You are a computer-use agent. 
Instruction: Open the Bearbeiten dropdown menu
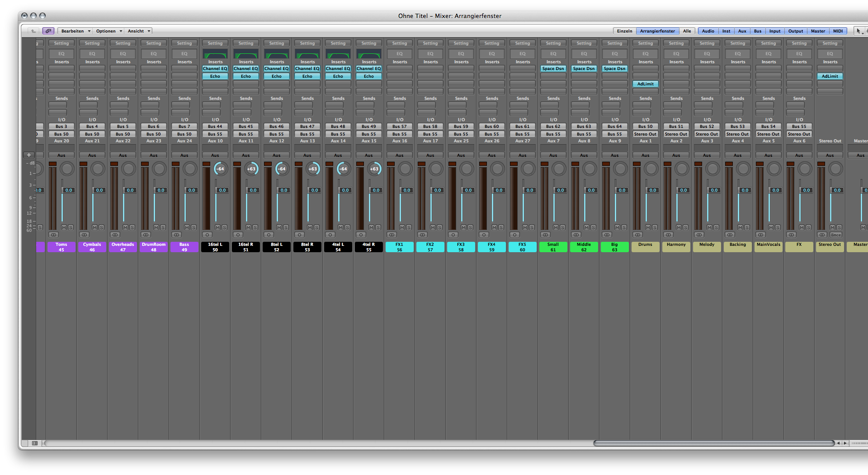pos(75,31)
